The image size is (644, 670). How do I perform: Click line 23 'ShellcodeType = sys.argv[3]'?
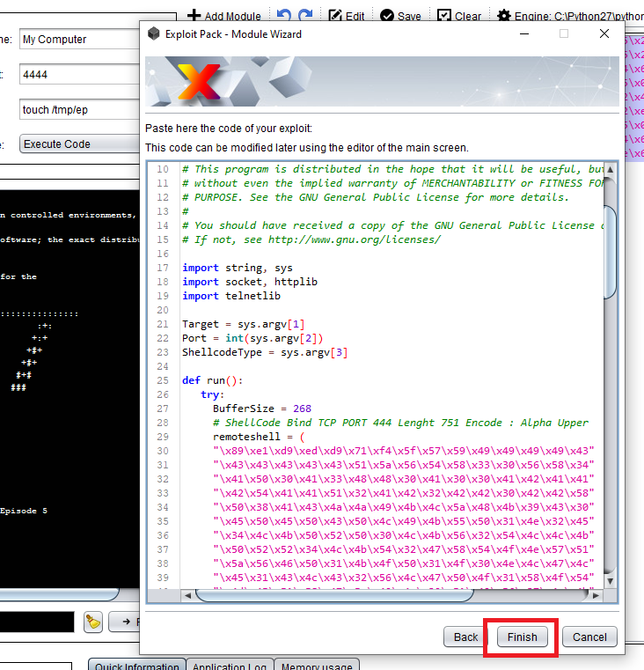265,352
